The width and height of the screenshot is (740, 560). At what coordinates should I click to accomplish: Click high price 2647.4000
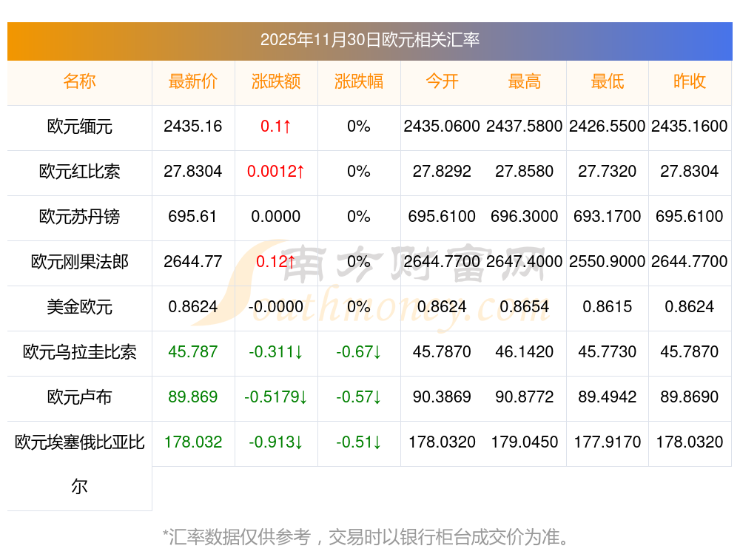coord(525,261)
